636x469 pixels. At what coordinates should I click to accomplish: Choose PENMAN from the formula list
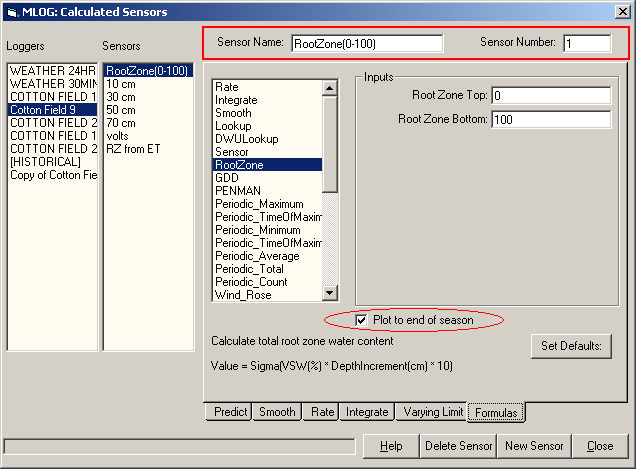237,190
